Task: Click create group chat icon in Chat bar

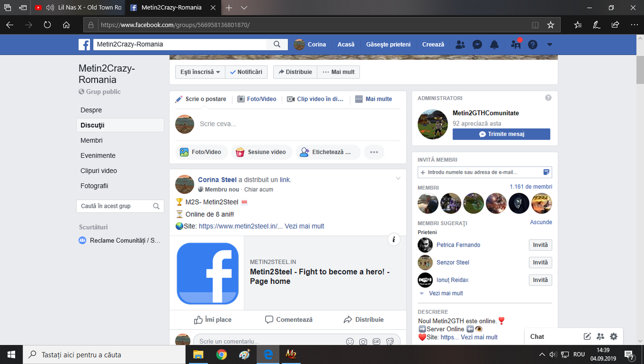Action: pyautogui.click(x=600, y=336)
